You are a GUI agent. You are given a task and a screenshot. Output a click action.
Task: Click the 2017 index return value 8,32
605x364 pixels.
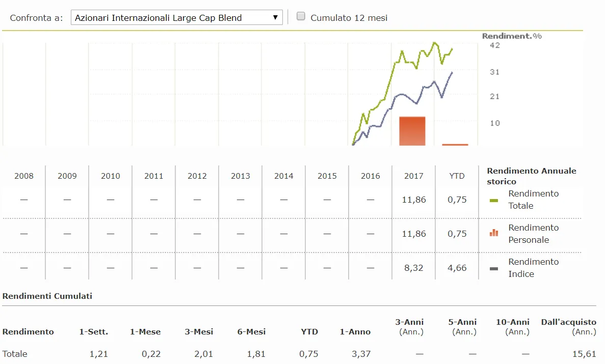coord(414,268)
